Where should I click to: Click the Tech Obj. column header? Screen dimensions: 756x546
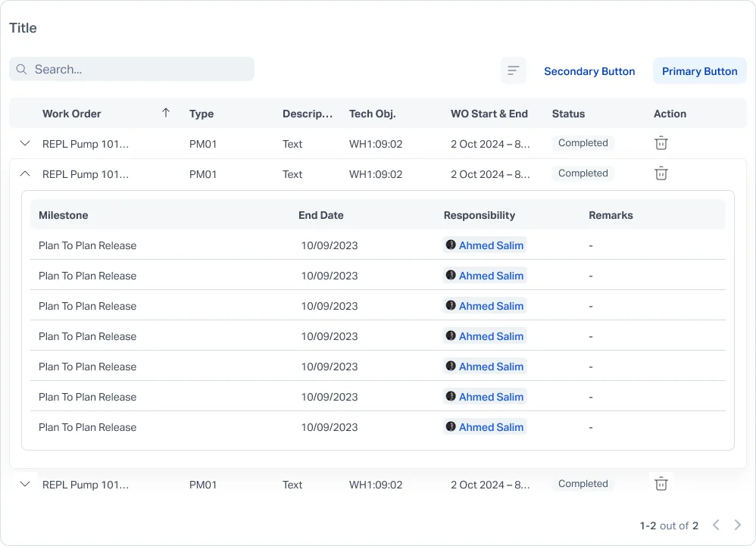point(372,114)
